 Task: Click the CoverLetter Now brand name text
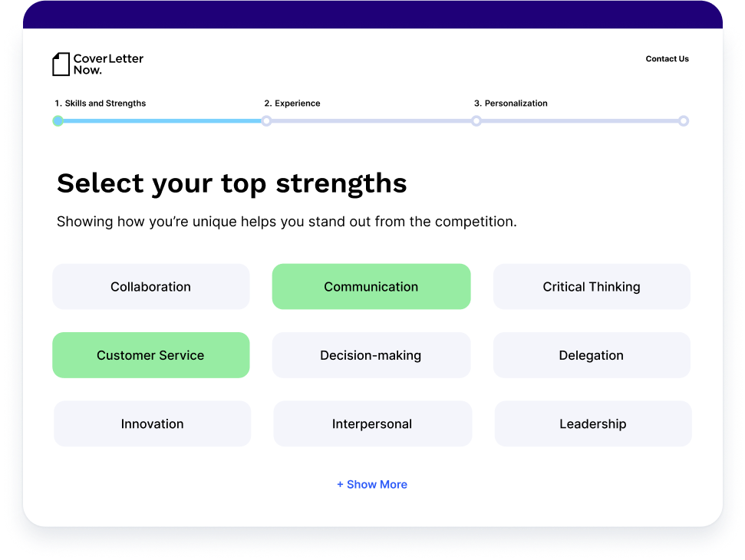108,64
